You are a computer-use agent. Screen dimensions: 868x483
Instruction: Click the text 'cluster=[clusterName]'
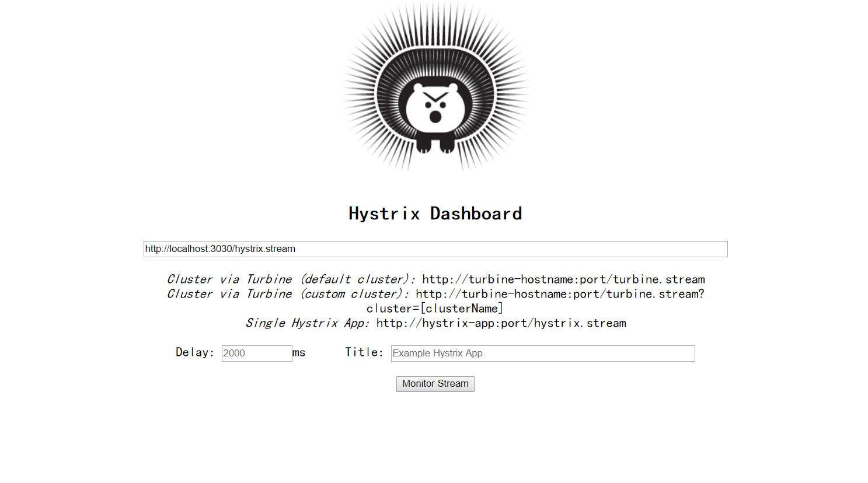435,309
